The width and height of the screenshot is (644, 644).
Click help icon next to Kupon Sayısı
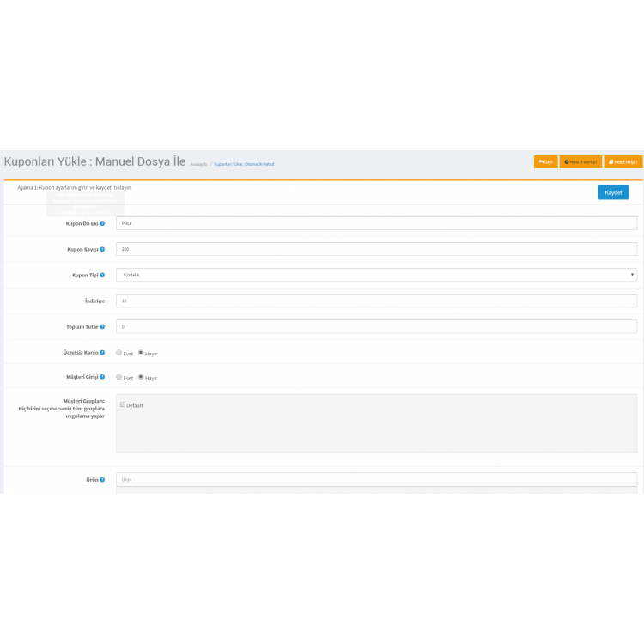pos(102,249)
